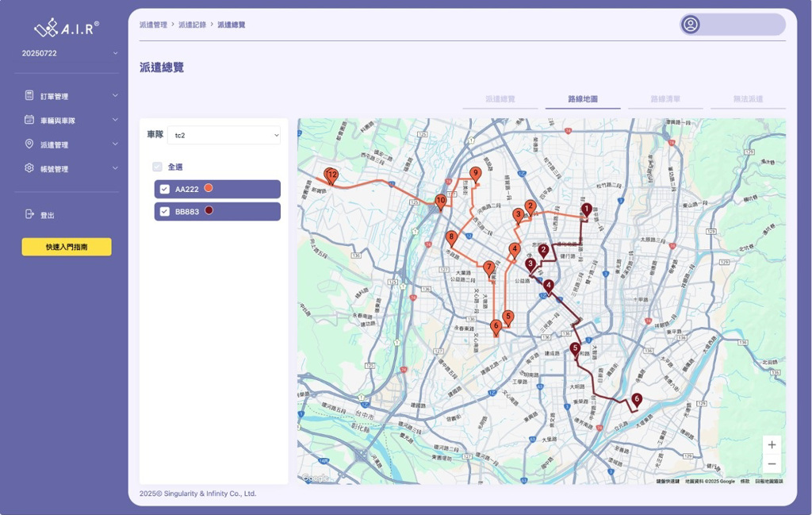Select orange map marker 7

(488, 268)
